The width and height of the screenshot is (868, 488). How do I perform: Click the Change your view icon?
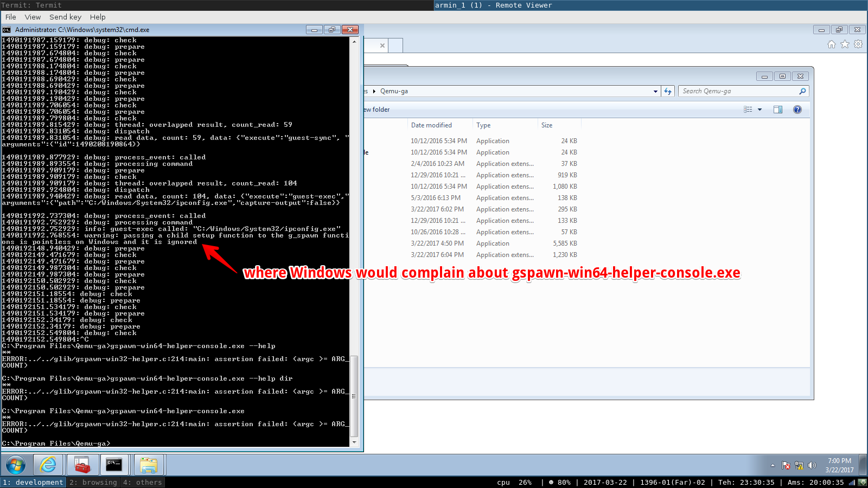[x=748, y=110]
